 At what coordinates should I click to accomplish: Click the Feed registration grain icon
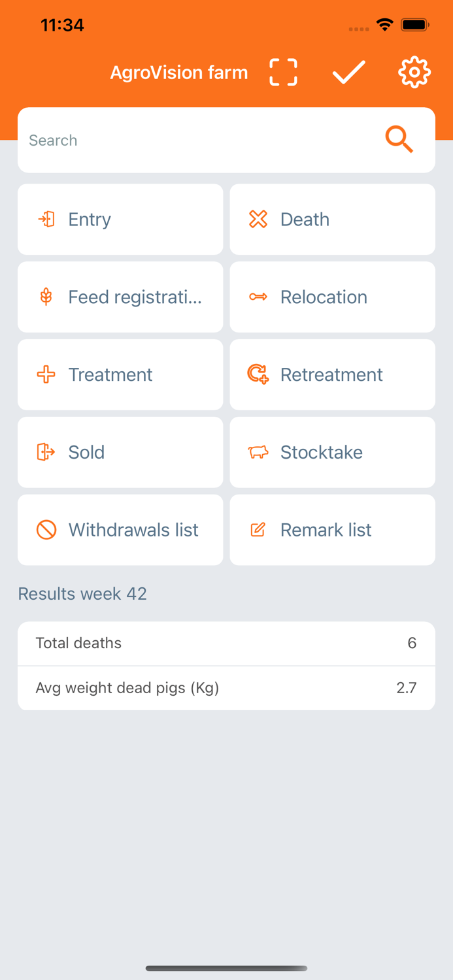click(46, 297)
